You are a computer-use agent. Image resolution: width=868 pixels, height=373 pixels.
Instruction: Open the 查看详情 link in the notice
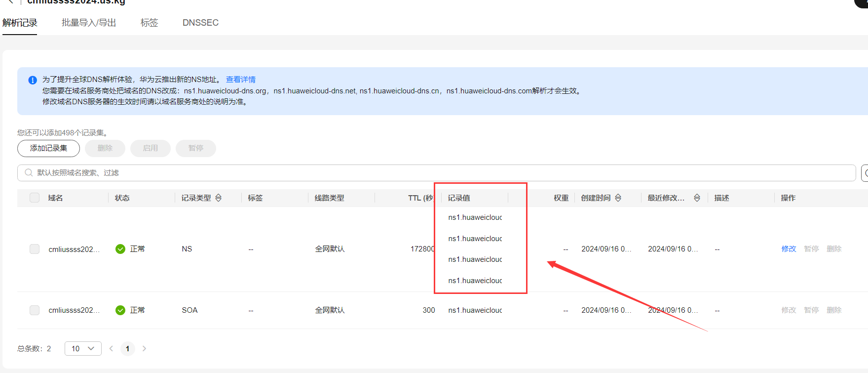tap(240, 80)
